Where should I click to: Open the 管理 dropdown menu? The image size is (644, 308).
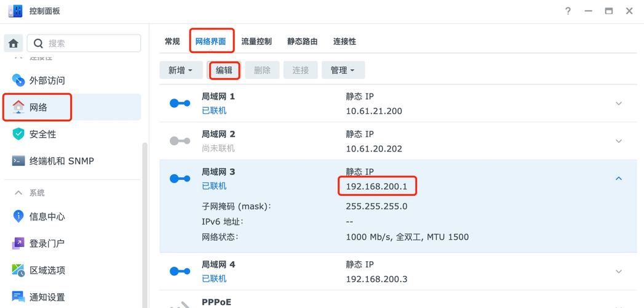click(x=343, y=70)
